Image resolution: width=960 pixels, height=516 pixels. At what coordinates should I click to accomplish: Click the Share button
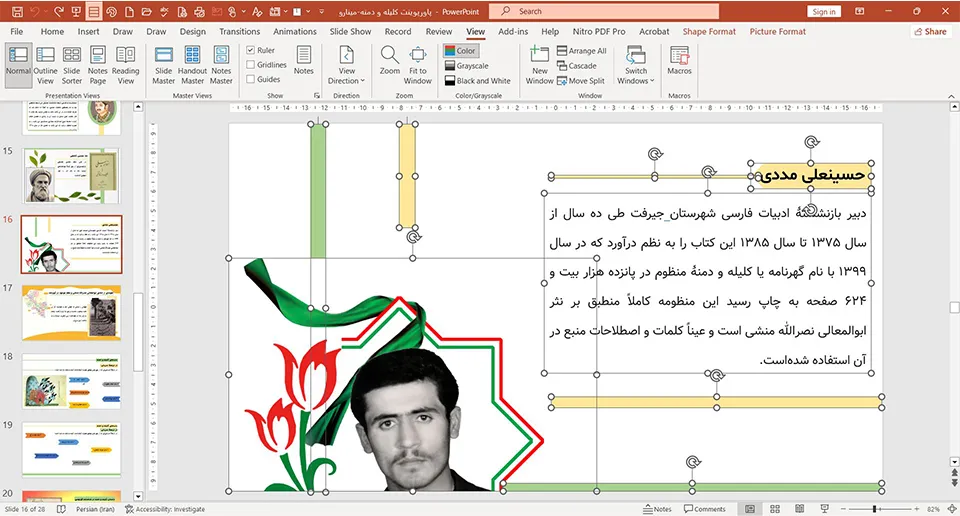930,31
